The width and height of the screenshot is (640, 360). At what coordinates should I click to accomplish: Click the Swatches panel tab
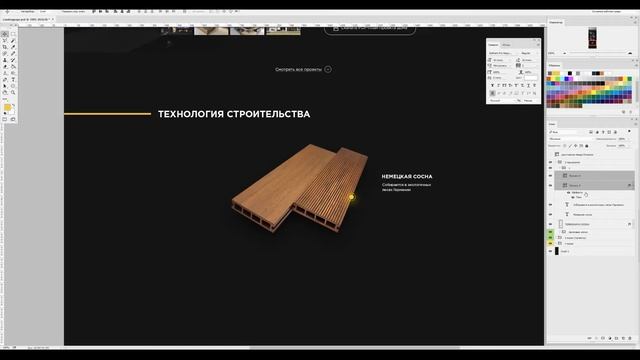click(x=555, y=65)
